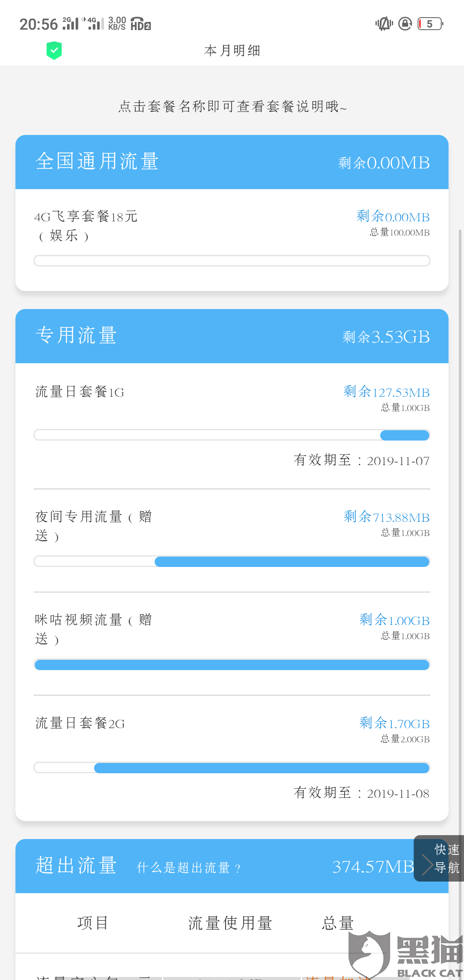This screenshot has width=464, height=980.
Task: Open 4G飞享套餐18元 package description
Action: pyautogui.click(x=86, y=226)
